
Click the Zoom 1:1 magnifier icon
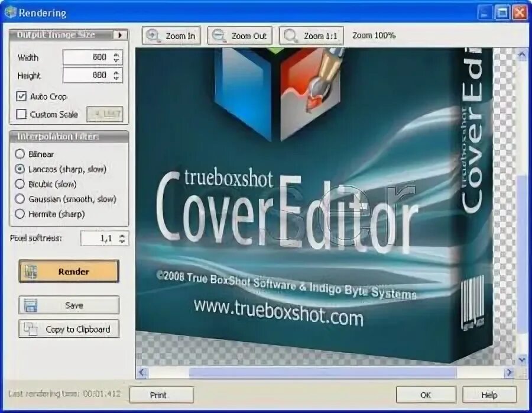click(291, 36)
